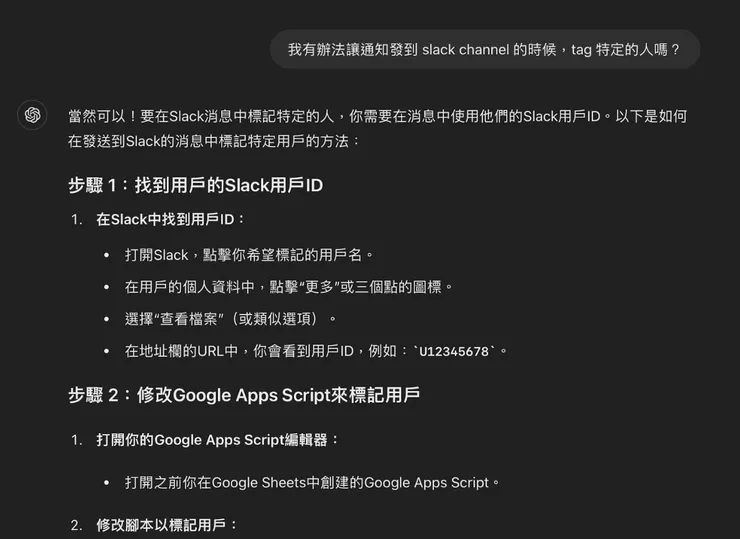Click the bullet 打開Slack，點擊你希望標記的用戶名
The width and height of the screenshot is (740, 539).
249,255
